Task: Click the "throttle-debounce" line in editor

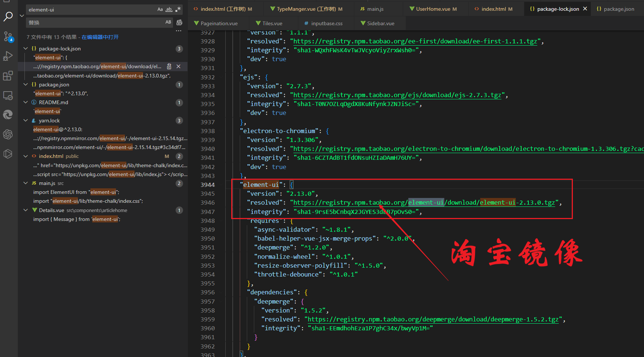Action: 306,274
